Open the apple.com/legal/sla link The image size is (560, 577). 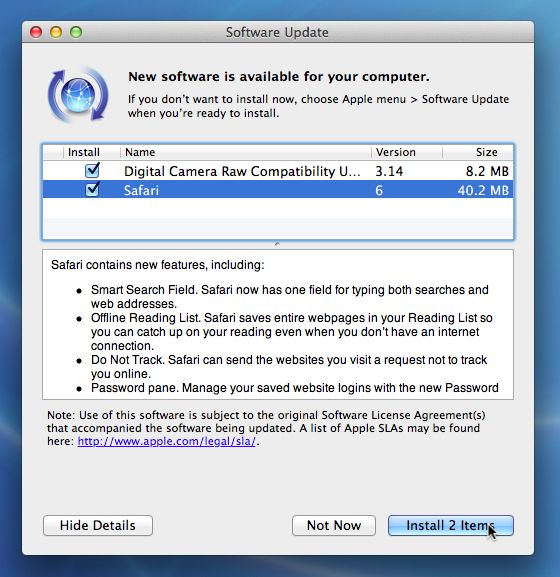click(x=167, y=441)
